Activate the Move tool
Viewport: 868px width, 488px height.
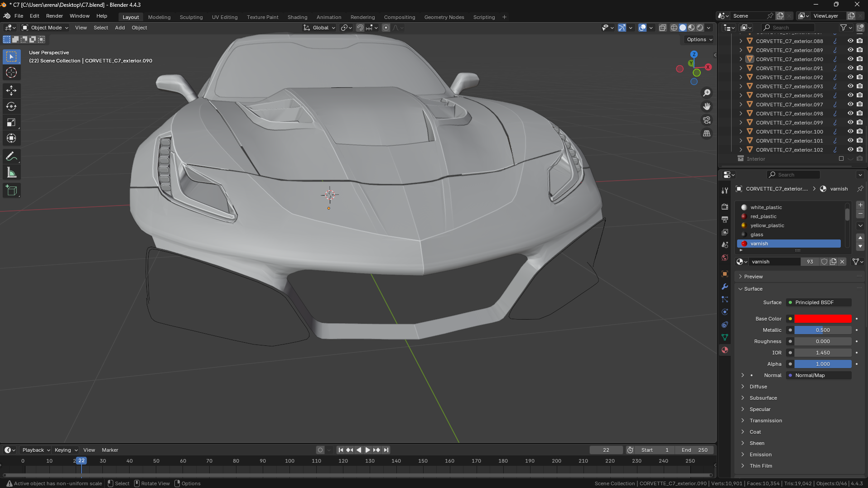(x=11, y=91)
